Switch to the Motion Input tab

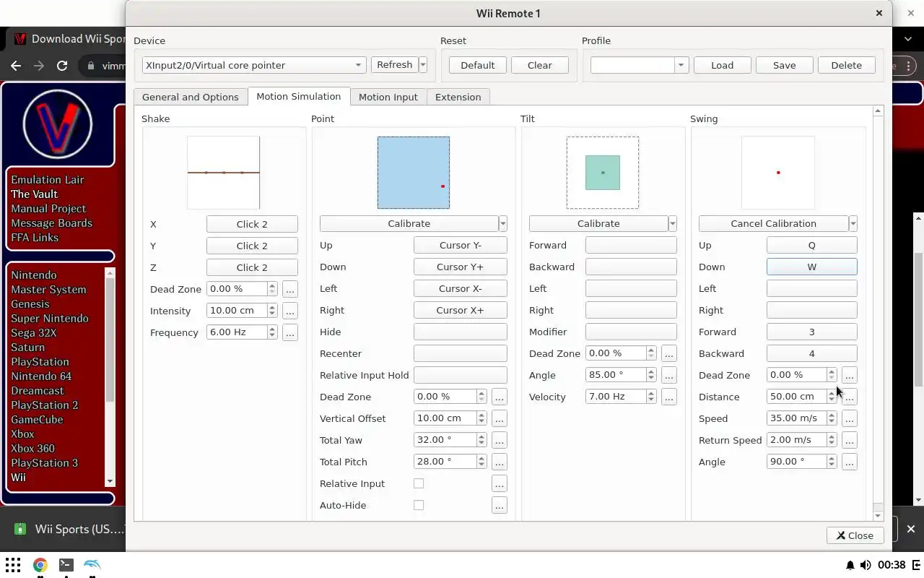click(388, 97)
